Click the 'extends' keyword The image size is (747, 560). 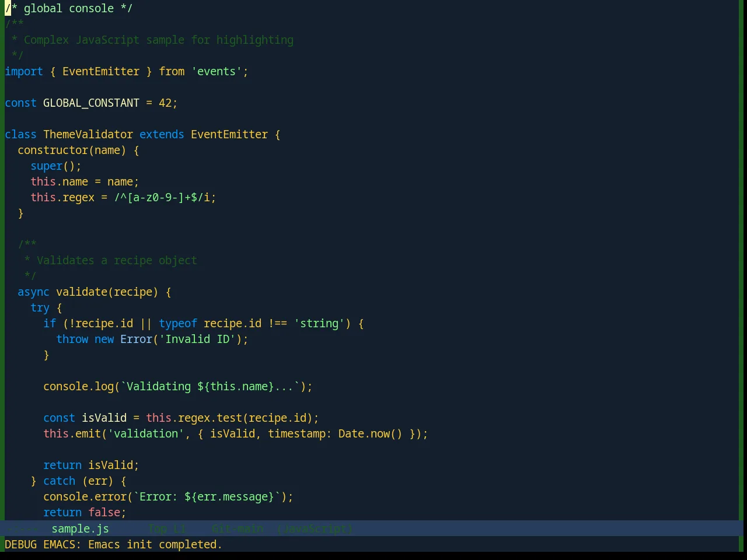click(x=162, y=134)
